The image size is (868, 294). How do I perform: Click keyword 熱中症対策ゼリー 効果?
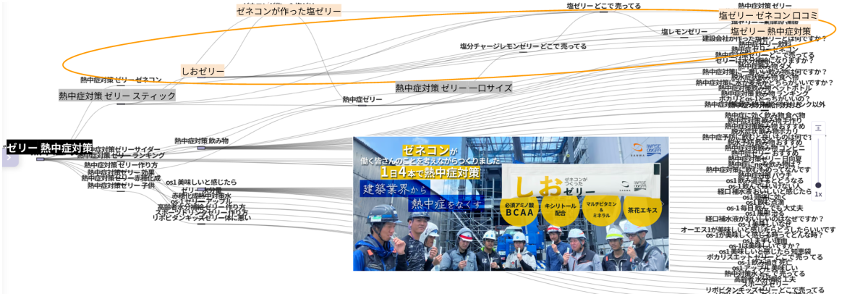click(121, 172)
